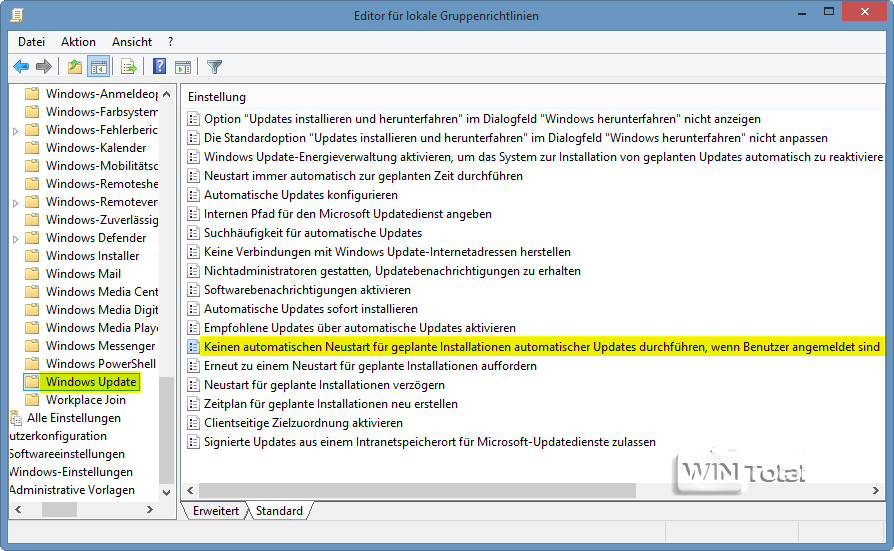The width and height of the screenshot is (894, 551).
Task: Select Keine Verbindungen mit Windows Update-Internetadressen herstellen
Action: click(x=387, y=252)
